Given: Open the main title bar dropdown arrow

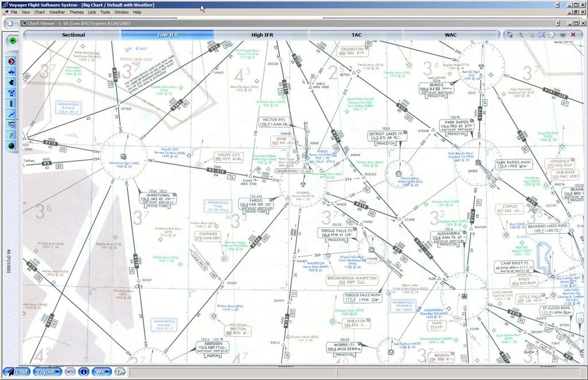Looking at the screenshot, I should 558,5.
